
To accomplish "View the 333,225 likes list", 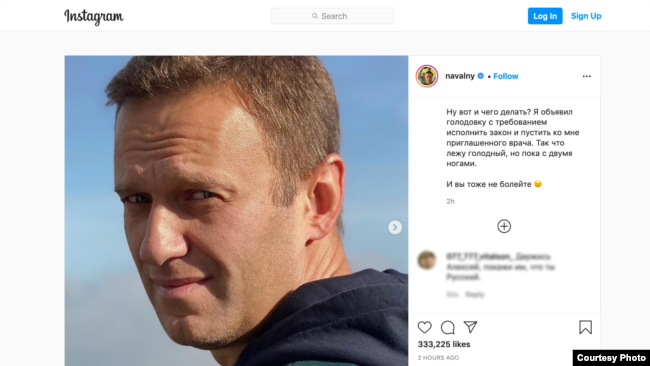I will pyautogui.click(x=444, y=344).
